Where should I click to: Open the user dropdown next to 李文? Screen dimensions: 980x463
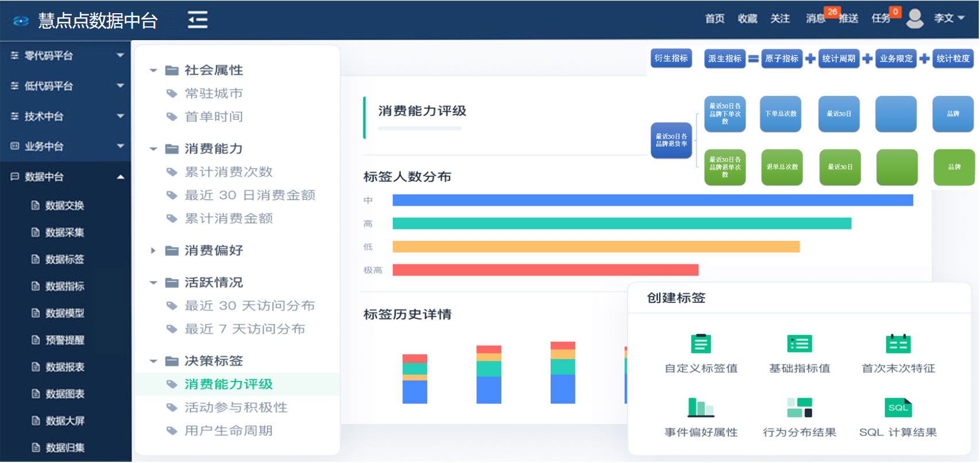(961, 18)
